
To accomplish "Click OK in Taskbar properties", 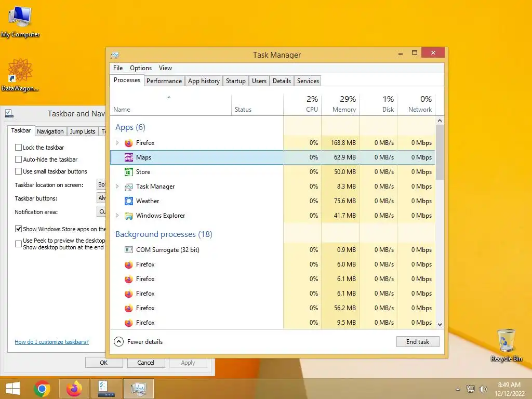I will (x=104, y=363).
